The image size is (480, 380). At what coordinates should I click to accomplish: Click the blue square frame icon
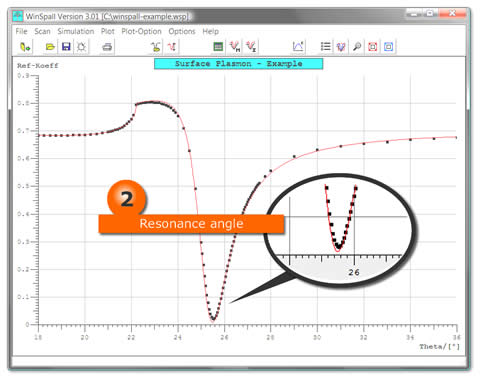[389, 47]
